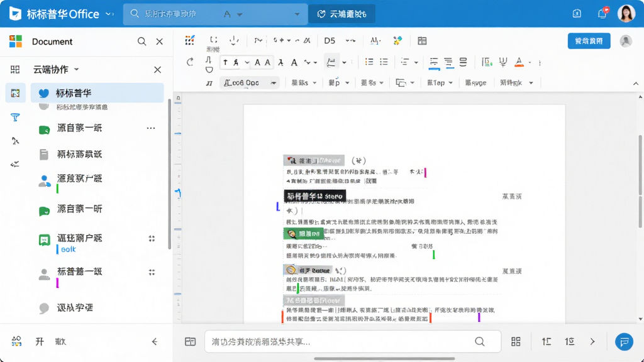Click the handle beside the gray person row
644x362 pixels.
pos(152,272)
